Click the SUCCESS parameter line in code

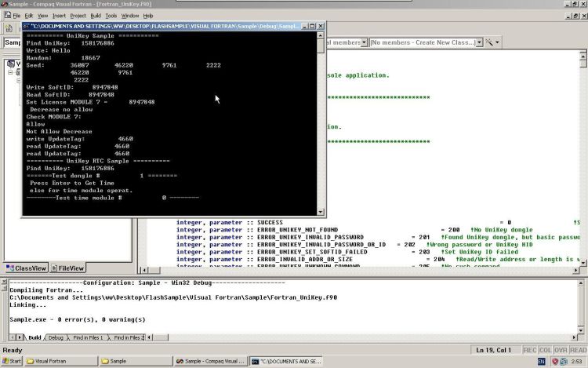(x=378, y=223)
